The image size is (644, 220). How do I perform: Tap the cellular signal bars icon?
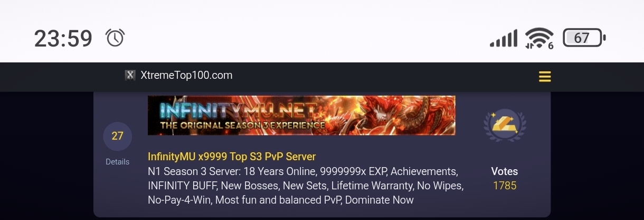tap(504, 39)
